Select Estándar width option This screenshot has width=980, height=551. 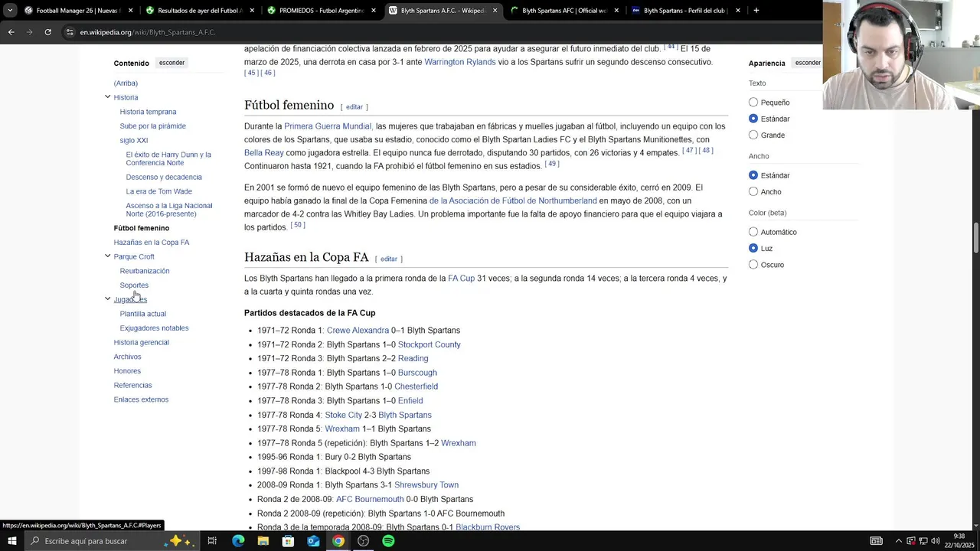click(x=753, y=175)
